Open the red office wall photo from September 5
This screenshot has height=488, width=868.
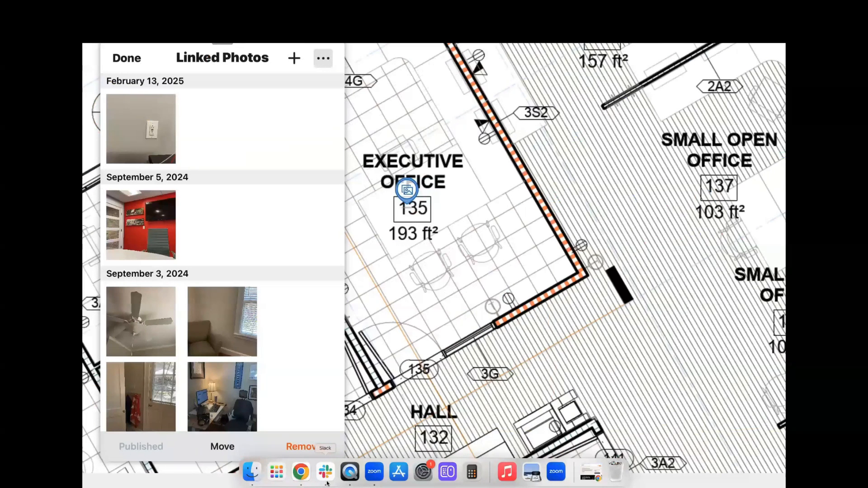coord(141,225)
